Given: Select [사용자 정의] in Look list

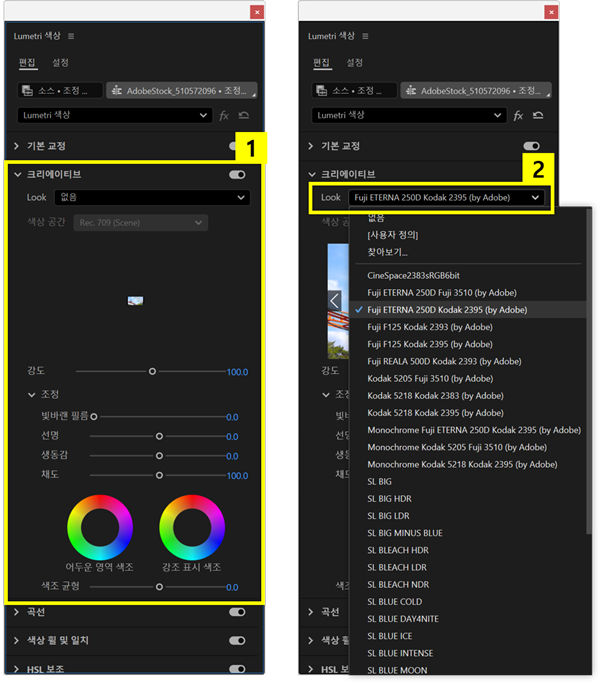Looking at the screenshot, I should [x=393, y=235].
